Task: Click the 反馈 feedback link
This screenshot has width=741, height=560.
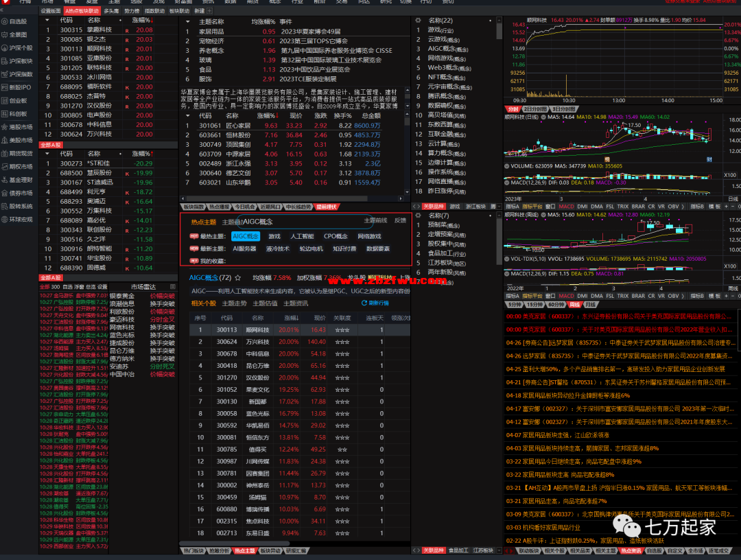Action: [400, 221]
